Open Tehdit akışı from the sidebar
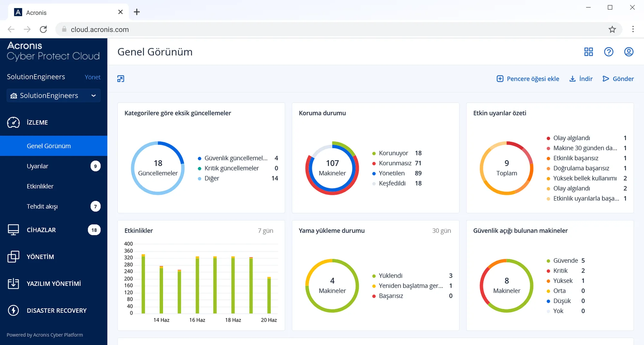 (42, 206)
